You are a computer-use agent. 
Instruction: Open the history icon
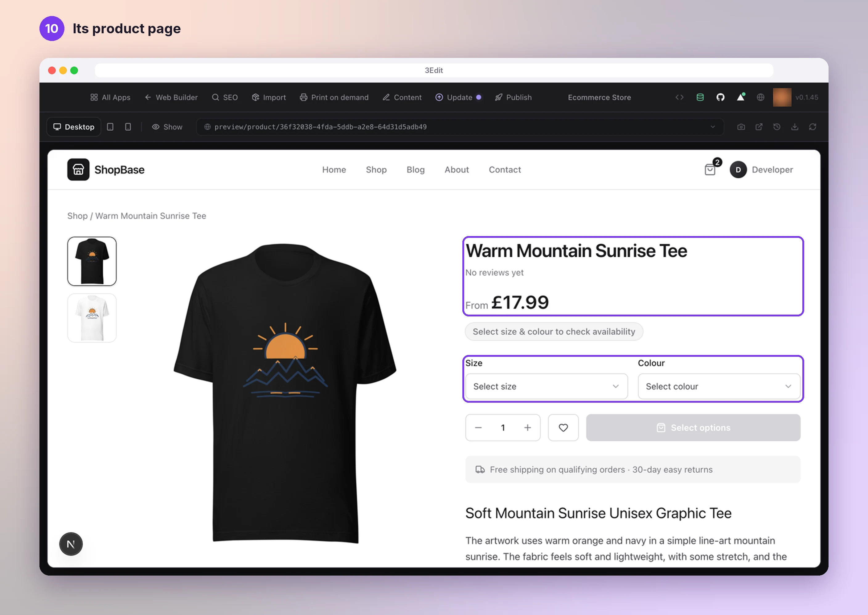(x=777, y=127)
